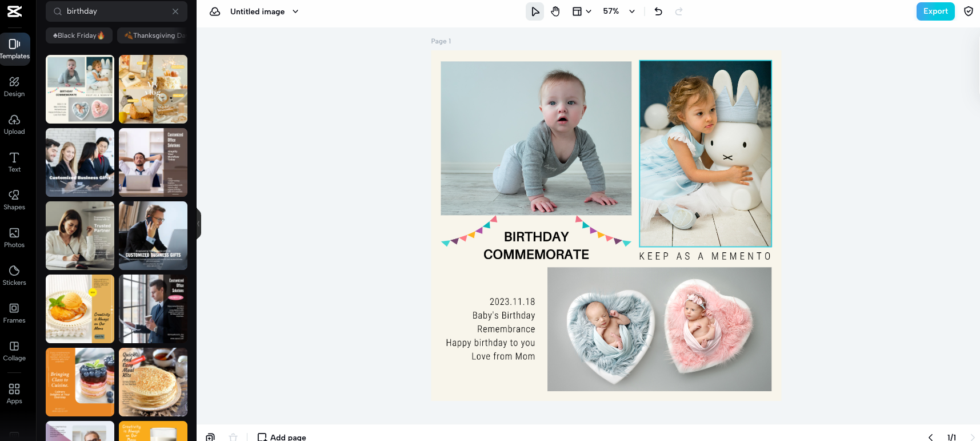980x441 pixels.
Task: Choose the Customized Office Solutions relaxing man template
Action: [153, 162]
